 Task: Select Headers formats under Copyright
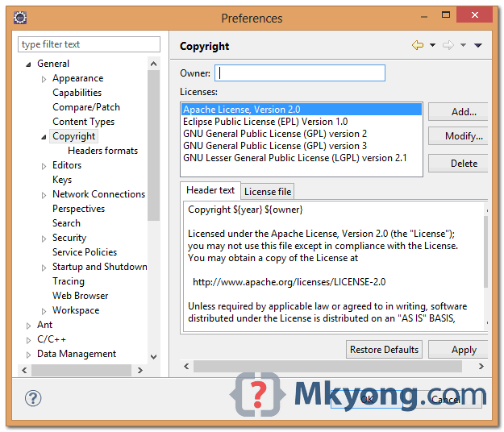point(102,151)
